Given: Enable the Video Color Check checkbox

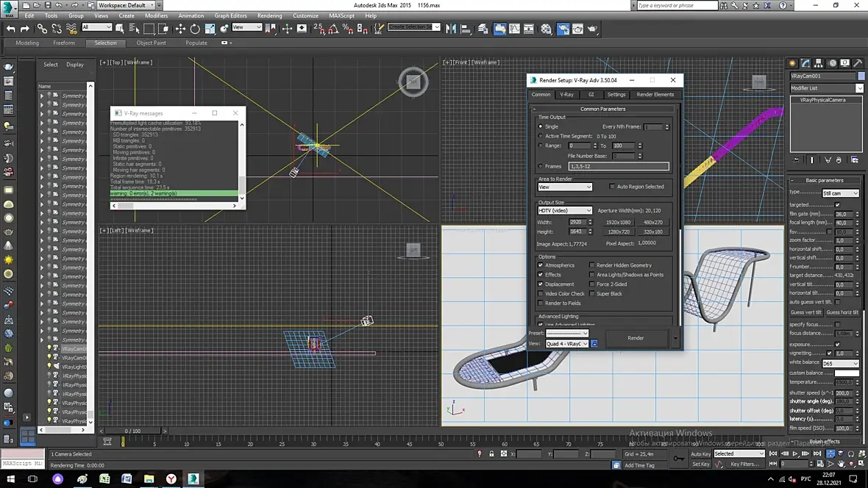Looking at the screenshot, I should coord(541,294).
